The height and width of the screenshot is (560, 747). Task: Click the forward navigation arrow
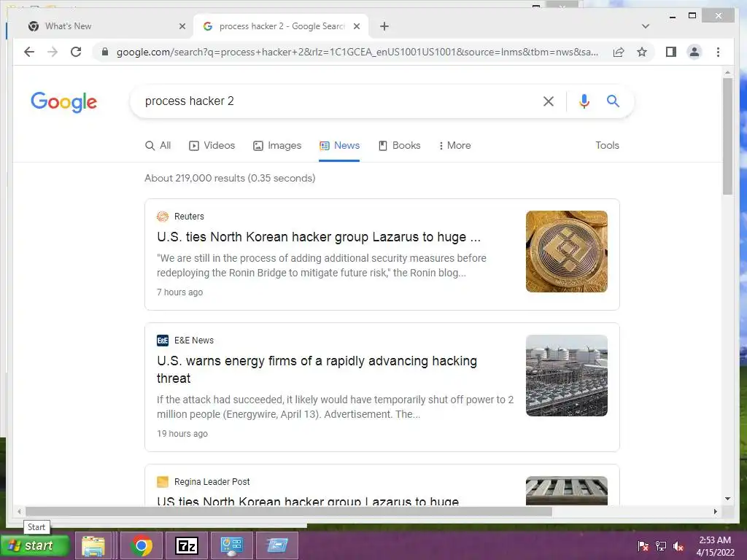point(53,52)
